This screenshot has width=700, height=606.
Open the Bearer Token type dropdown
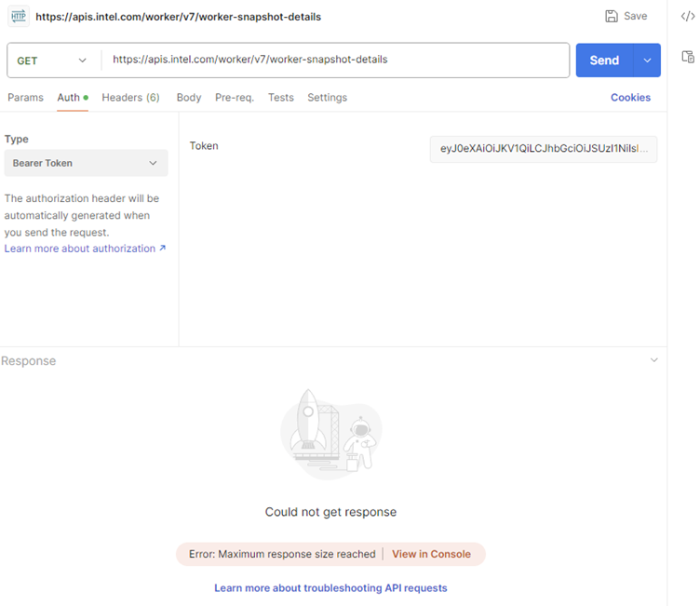[x=86, y=163]
